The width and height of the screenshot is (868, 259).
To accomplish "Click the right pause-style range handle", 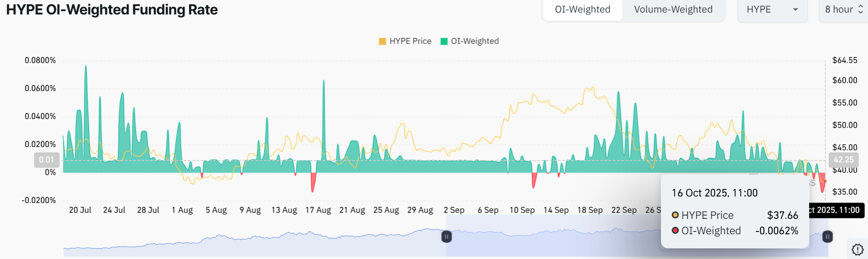I will (827, 237).
